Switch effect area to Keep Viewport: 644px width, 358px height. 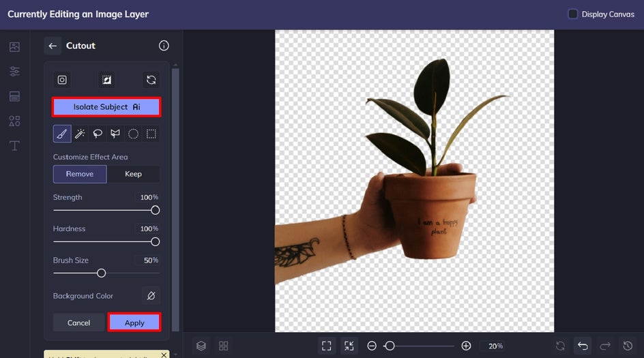tap(133, 174)
